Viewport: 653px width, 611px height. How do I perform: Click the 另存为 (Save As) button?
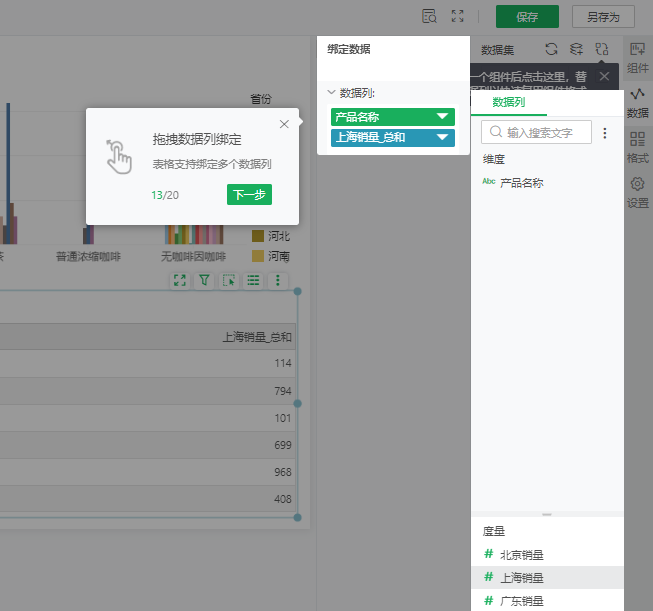[x=603, y=17]
